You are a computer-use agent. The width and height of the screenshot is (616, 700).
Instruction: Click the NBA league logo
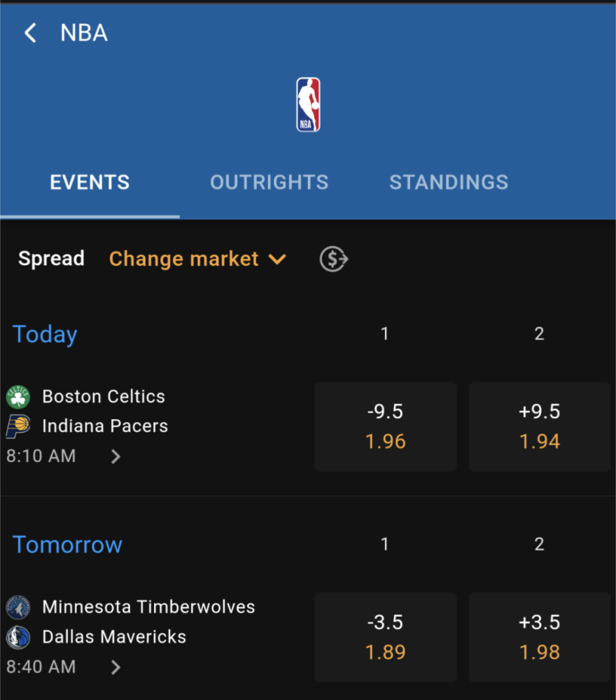tap(308, 104)
